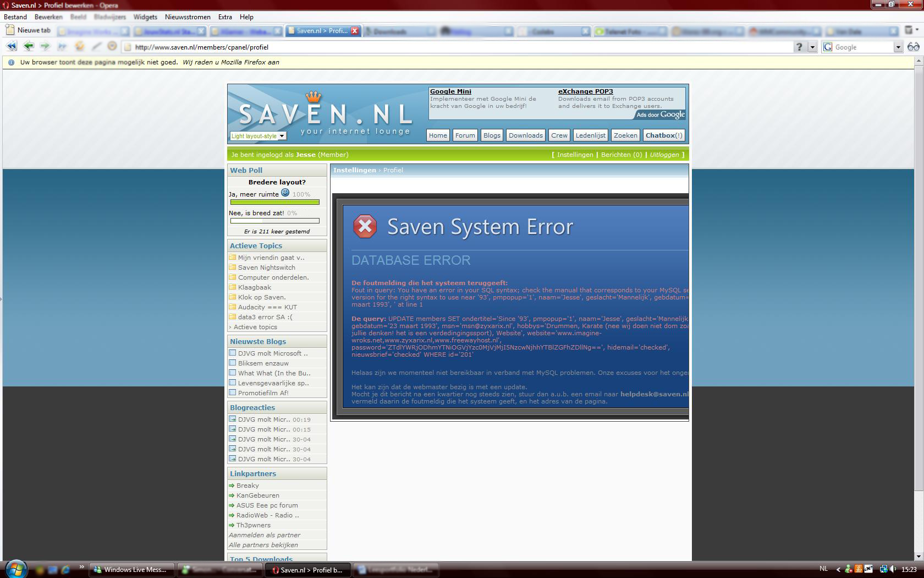924x578 pixels.
Task: Click Aanmelden als partner link
Action: pyautogui.click(x=265, y=535)
